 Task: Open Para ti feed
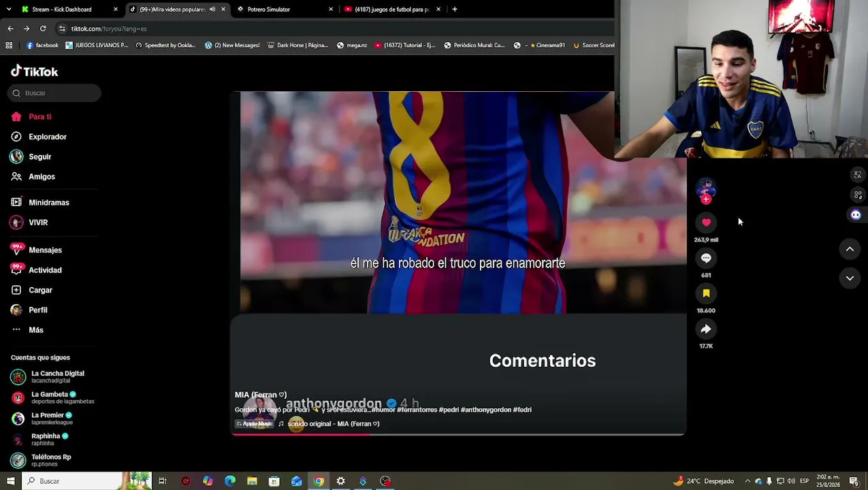pyautogui.click(x=39, y=116)
